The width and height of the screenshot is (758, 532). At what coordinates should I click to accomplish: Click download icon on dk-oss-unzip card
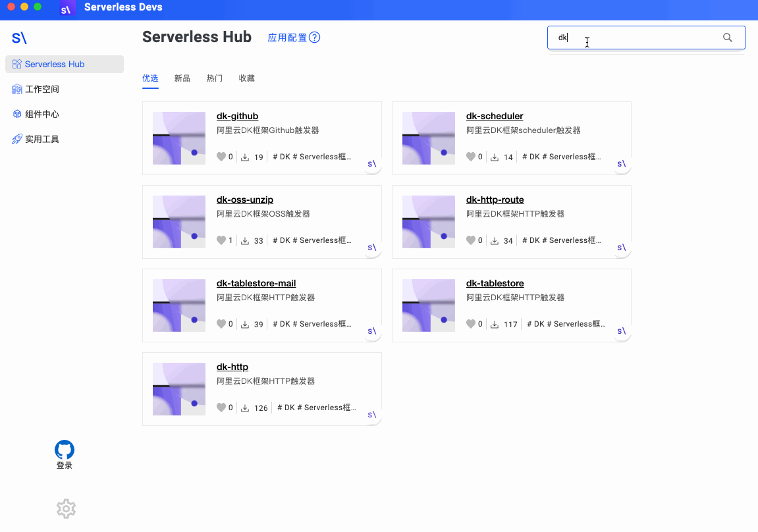[x=245, y=240]
